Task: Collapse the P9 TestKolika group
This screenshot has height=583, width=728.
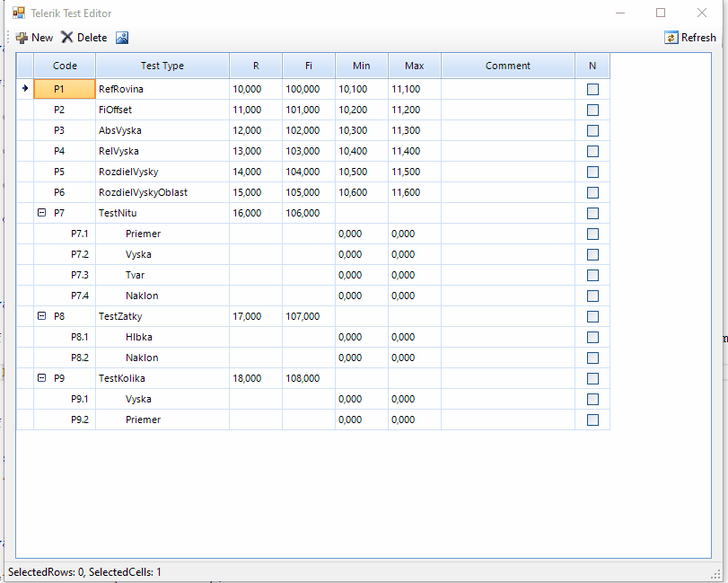Action: (x=41, y=378)
